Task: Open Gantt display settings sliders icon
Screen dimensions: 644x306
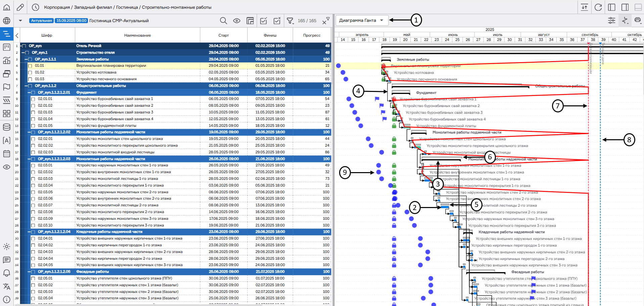Action: click(611, 20)
